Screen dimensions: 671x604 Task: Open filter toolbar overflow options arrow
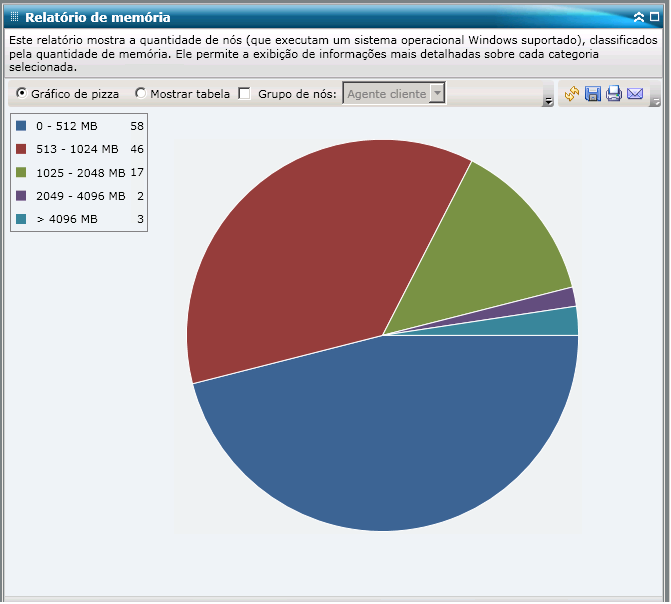click(548, 101)
